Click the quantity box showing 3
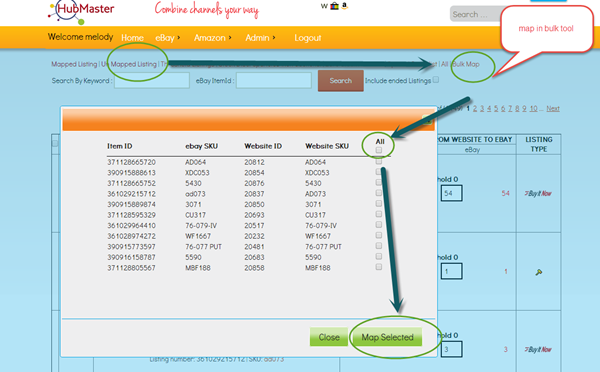The width and height of the screenshot is (600, 372). pyautogui.click(x=452, y=349)
